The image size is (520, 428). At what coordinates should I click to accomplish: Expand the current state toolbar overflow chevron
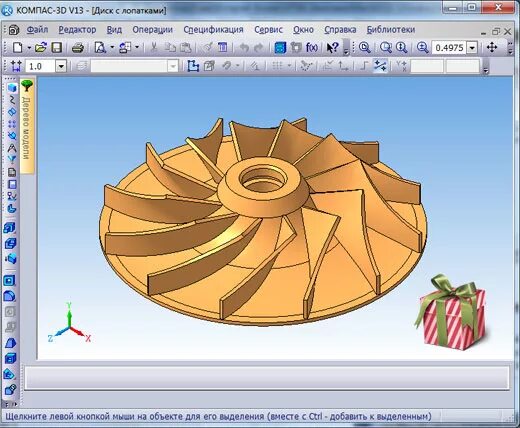click(x=486, y=69)
